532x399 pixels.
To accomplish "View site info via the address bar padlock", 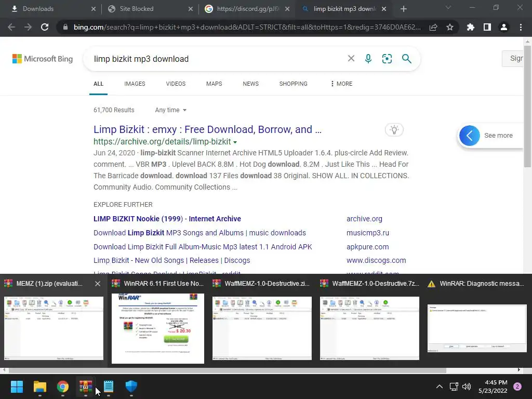I will click(x=65, y=27).
